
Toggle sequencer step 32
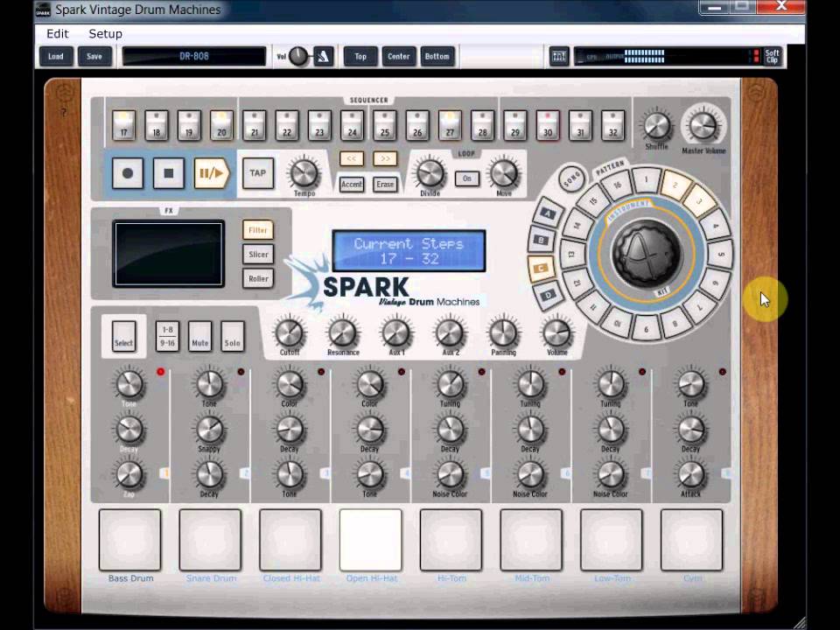click(612, 125)
